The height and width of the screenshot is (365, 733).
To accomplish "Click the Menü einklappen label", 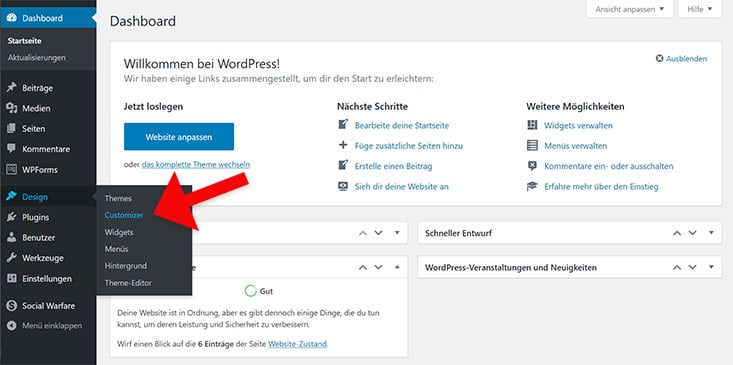I will tap(52, 326).
